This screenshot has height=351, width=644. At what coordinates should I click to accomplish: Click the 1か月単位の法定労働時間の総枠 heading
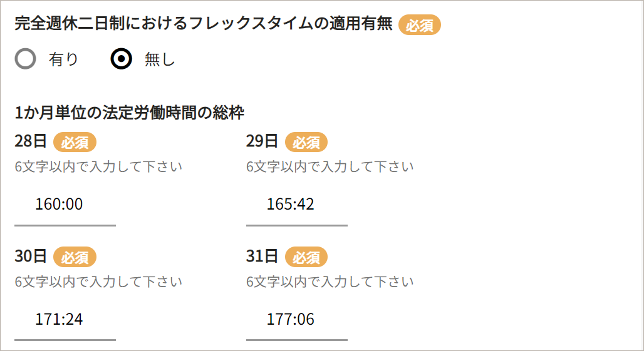129,113
